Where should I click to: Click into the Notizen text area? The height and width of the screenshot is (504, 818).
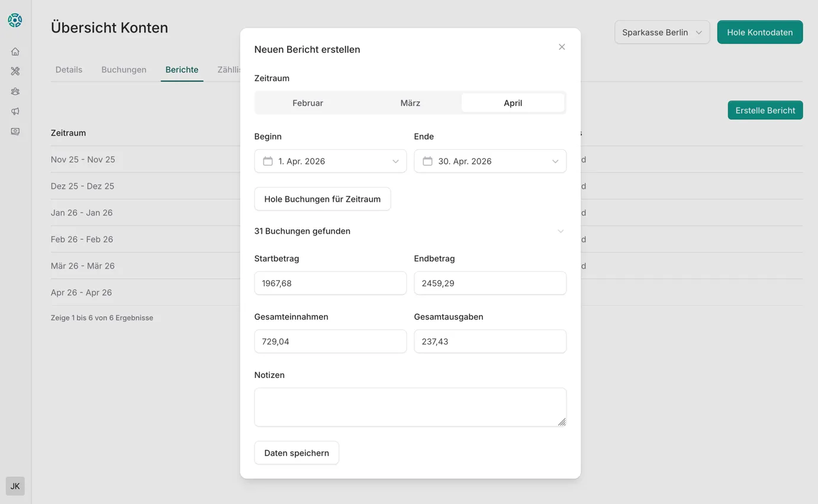[410, 407]
